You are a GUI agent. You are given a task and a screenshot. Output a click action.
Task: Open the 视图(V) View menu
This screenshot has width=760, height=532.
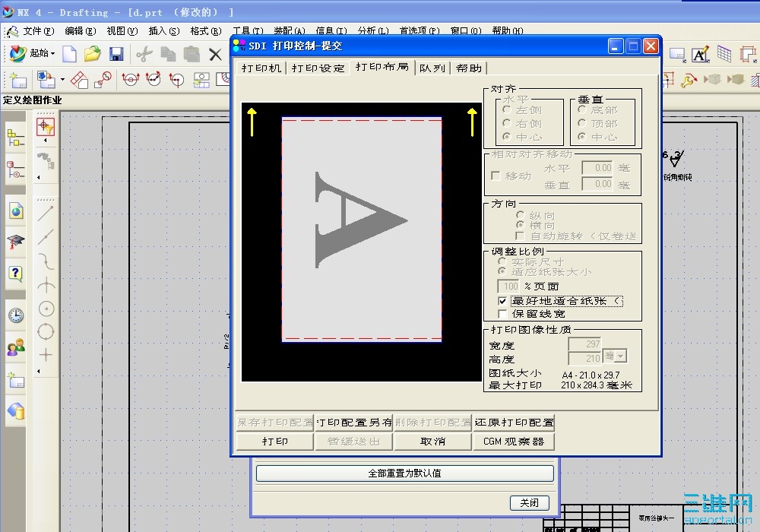(122, 31)
